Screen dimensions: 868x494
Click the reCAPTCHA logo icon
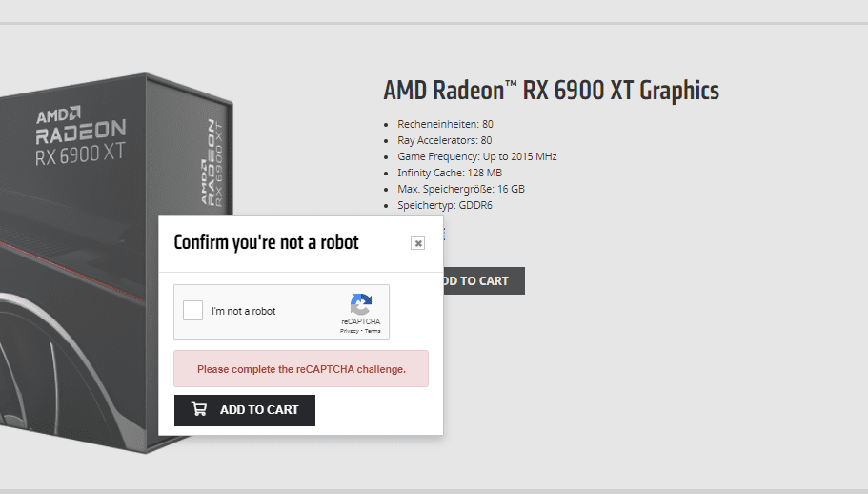click(361, 304)
